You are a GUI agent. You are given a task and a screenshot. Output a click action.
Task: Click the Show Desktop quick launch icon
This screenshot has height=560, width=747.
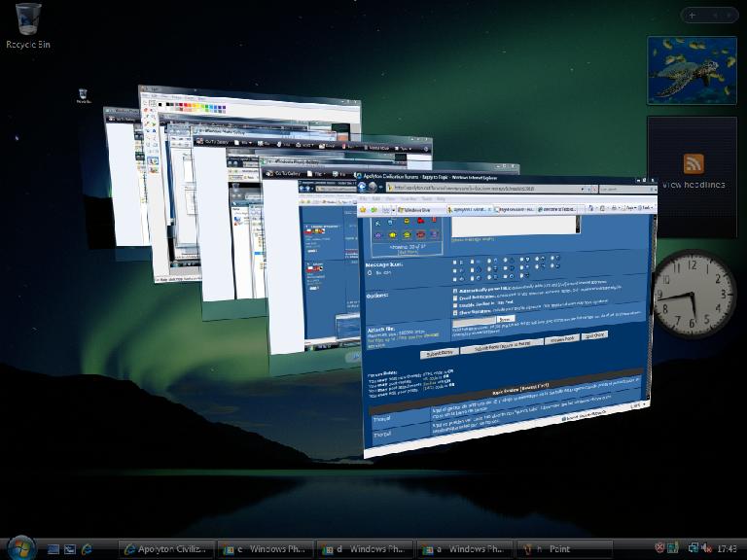(53, 549)
